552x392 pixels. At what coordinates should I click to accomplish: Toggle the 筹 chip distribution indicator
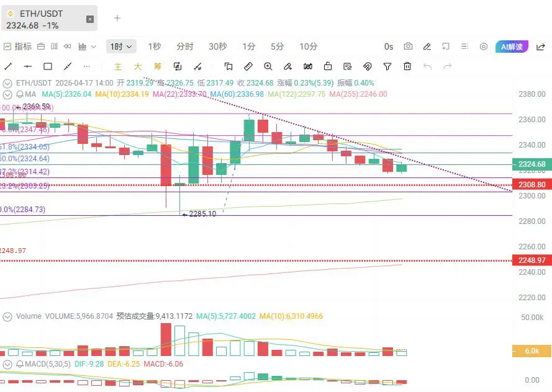(x=157, y=66)
